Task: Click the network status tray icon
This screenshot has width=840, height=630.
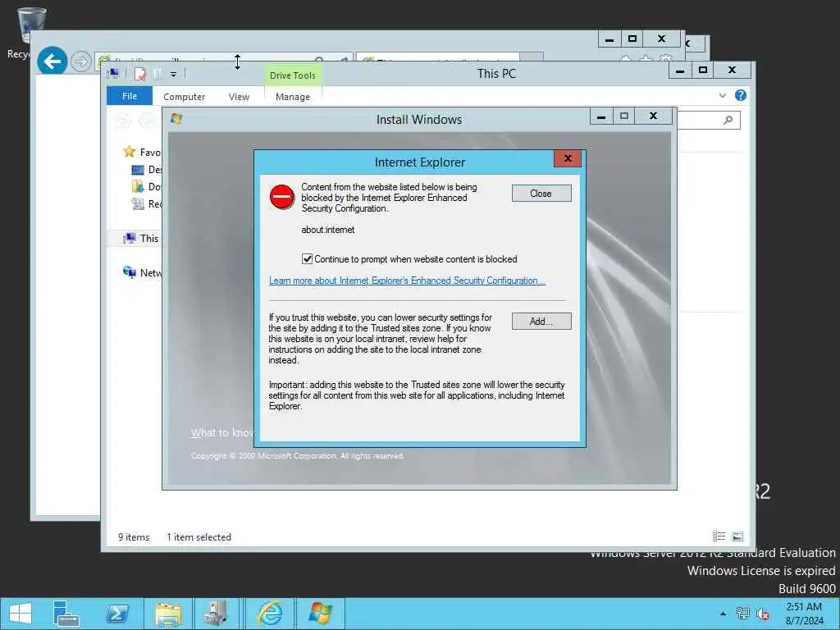Action: [x=743, y=614]
